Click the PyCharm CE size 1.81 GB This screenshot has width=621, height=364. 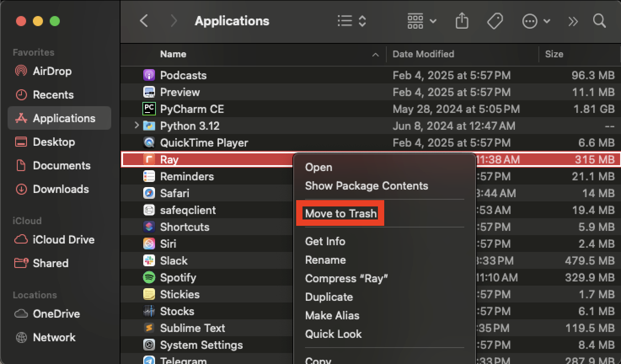pos(594,109)
